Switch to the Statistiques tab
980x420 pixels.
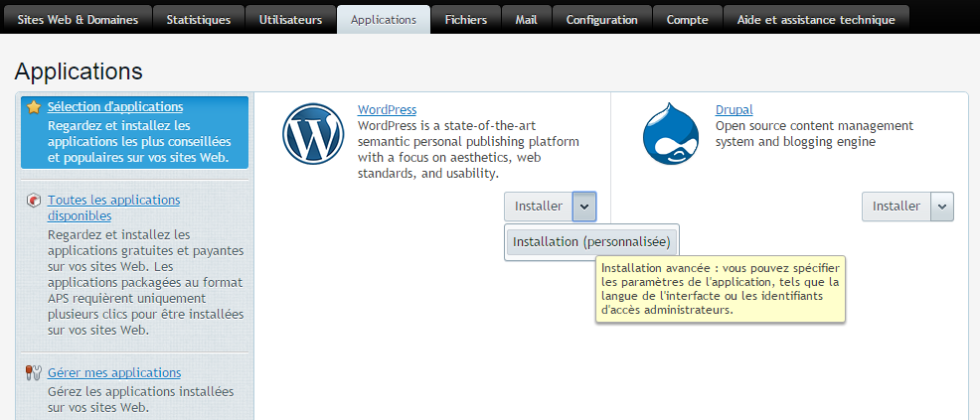point(198,20)
